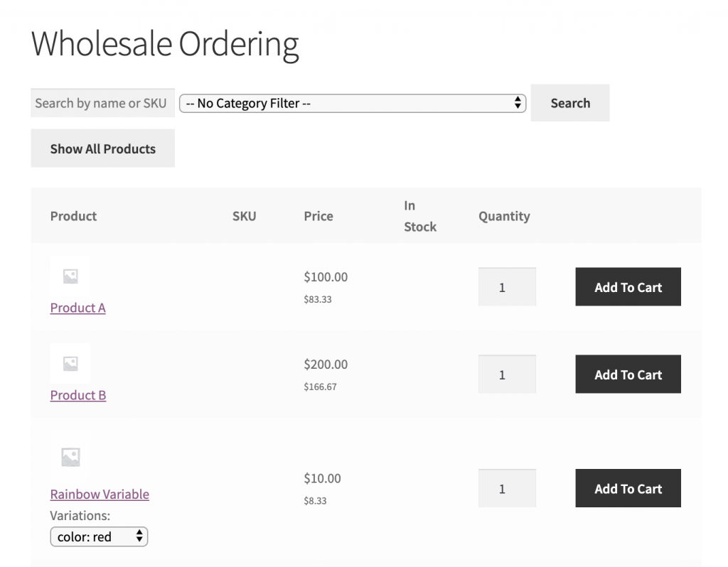
Task: Click Product A placeholder image thumbnail
Action: (x=70, y=276)
